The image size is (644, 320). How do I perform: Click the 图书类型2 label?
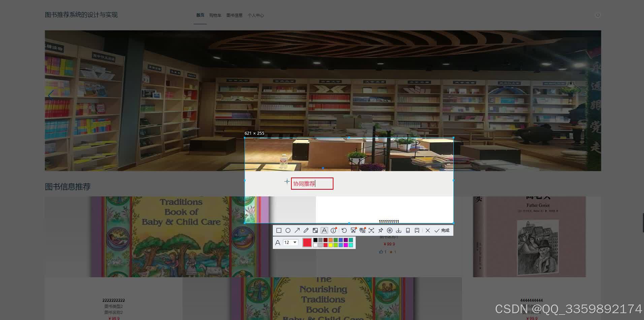pyautogui.click(x=114, y=307)
